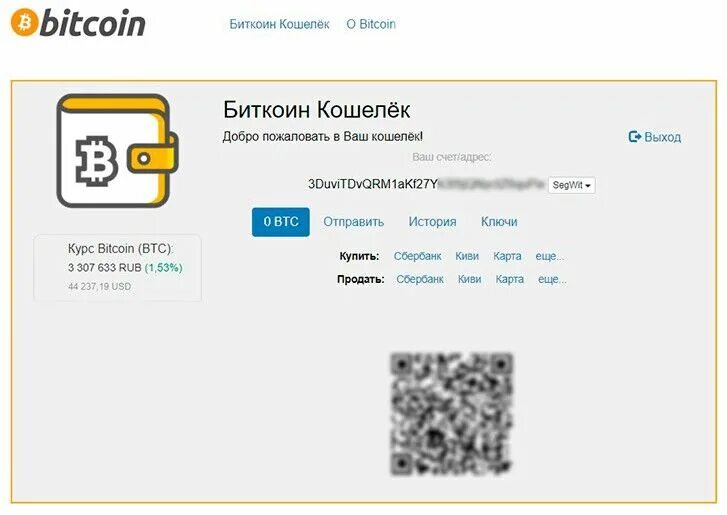727x515 pixels.
Task: Click the exit arrow icon beside Выход
Action: [x=635, y=137]
